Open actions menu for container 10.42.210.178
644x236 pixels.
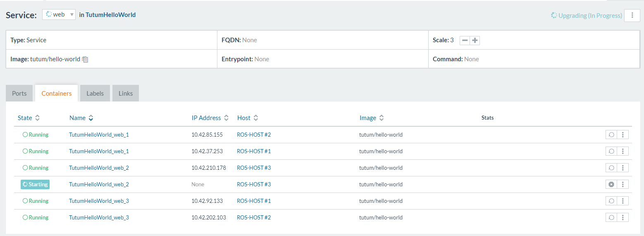coord(623,168)
